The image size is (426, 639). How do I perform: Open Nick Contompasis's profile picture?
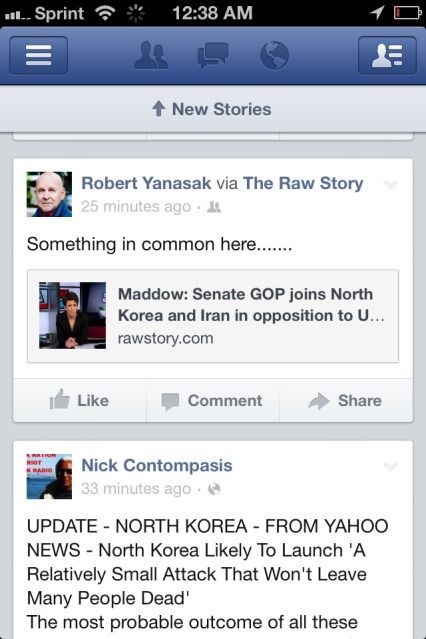(49, 476)
